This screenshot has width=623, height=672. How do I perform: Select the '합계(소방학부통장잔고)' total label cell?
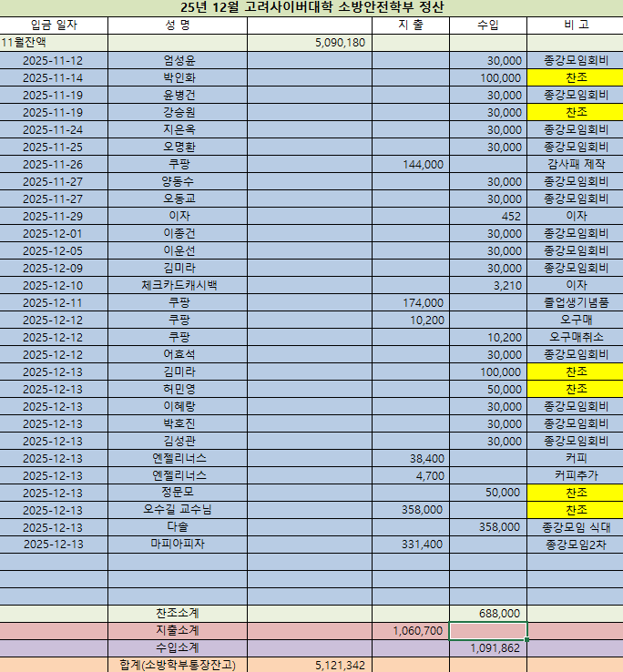click(x=178, y=665)
